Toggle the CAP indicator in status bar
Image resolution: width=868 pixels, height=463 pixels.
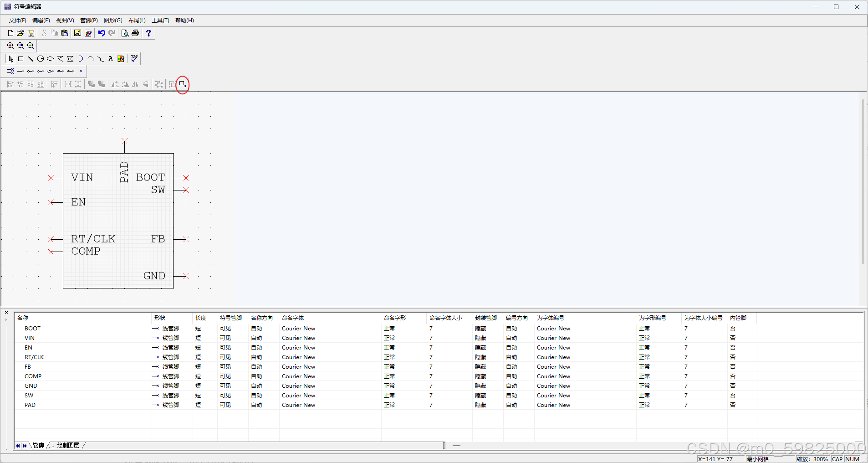point(837,459)
